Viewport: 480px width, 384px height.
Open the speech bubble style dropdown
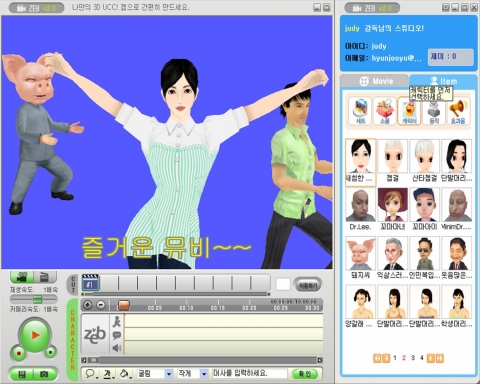click(x=92, y=374)
